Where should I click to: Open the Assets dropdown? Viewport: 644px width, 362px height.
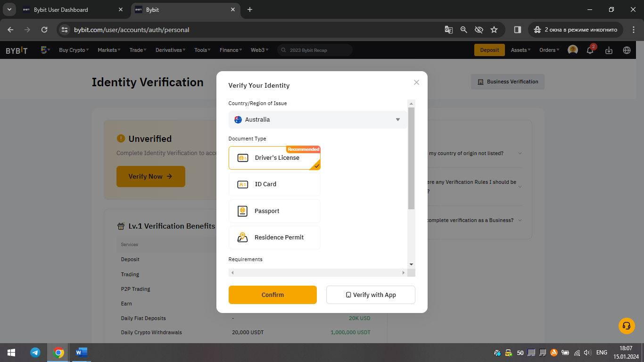[x=520, y=50]
